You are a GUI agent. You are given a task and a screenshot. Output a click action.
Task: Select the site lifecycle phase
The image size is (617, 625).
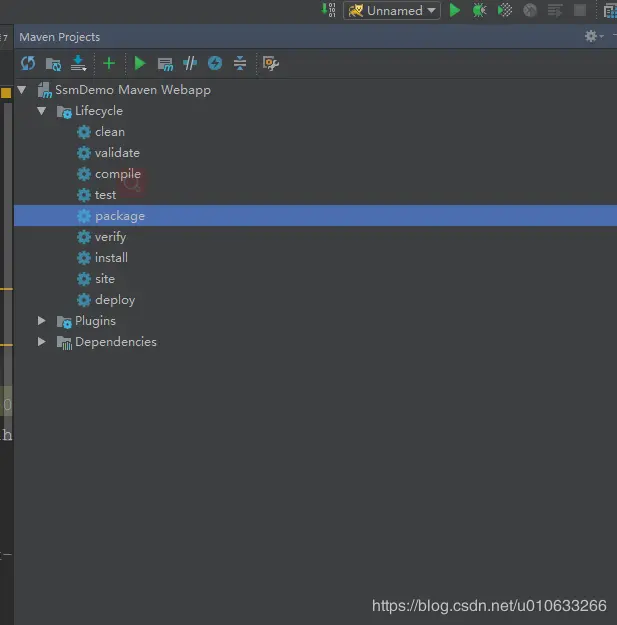[x=105, y=279]
